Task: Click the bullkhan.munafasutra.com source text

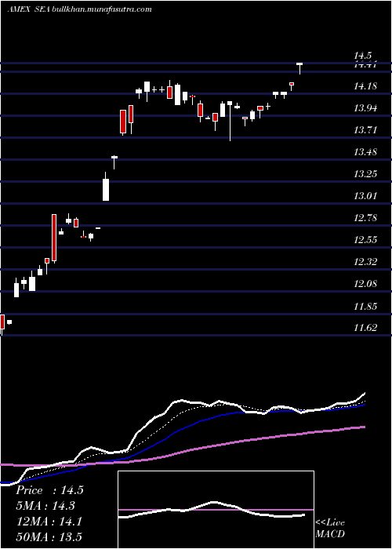Action: pos(102,9)
